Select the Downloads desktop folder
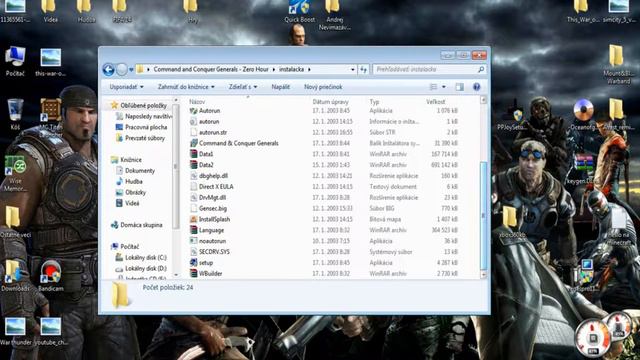Viewport: 640px width, 360px height. pos(15,276)
